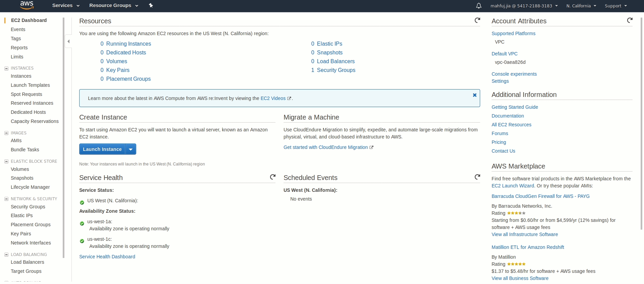The height and width of the screenshot is (284, 644).
Task: Refresh the Resources section
Action: click(x=477, y=20)
